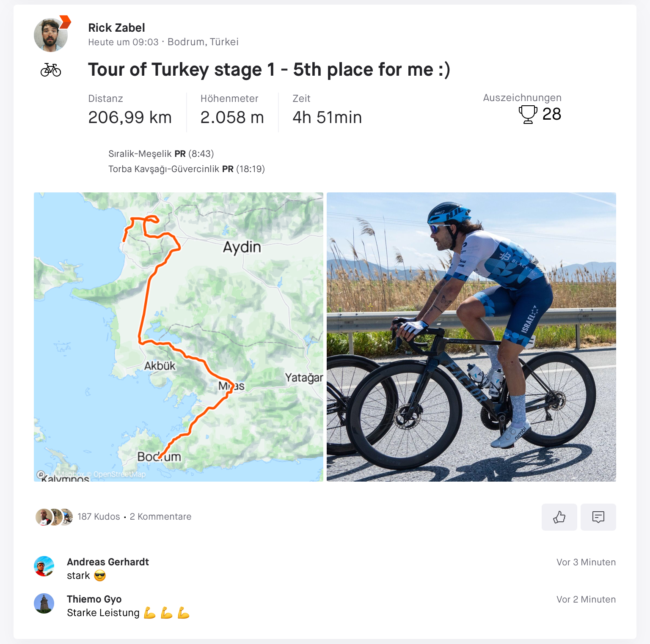Click Andreas Gerhardt's avatar
Screen dimensions: 650x644
[x=44, y=567]
